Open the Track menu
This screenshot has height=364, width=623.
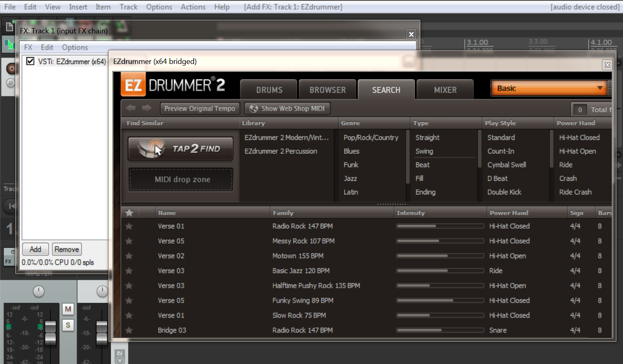pyautogui.click(x=128, y=7)
